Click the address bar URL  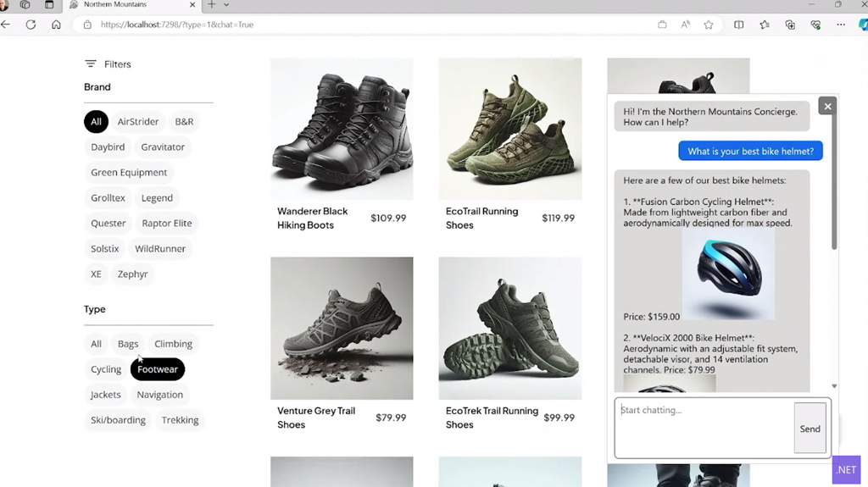click(x=177, y=25)
